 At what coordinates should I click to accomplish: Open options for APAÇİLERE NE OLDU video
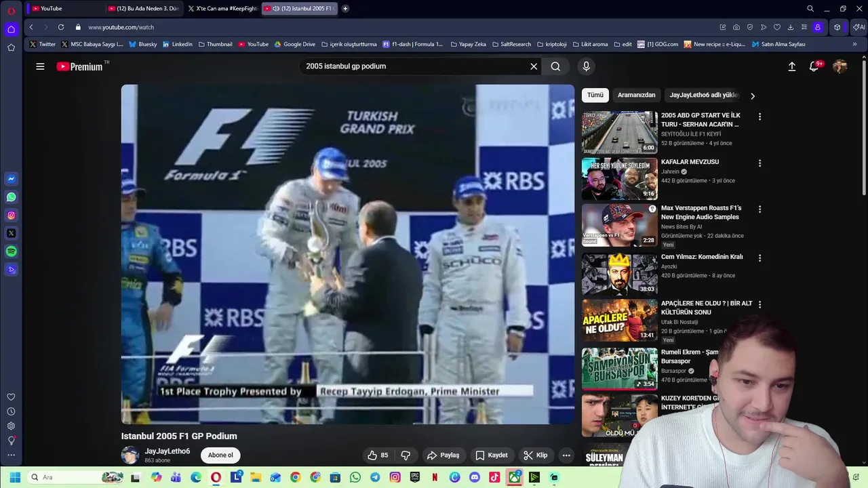click(759, 305)
